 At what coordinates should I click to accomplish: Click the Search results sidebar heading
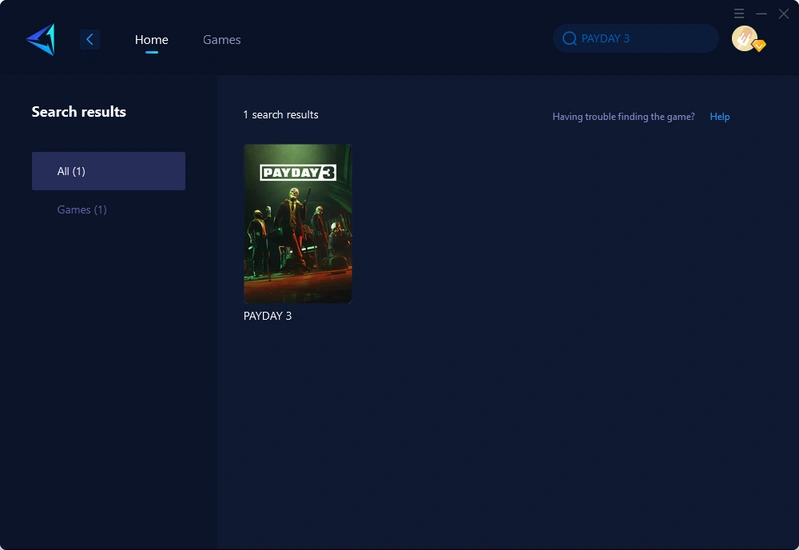point(79,112)
